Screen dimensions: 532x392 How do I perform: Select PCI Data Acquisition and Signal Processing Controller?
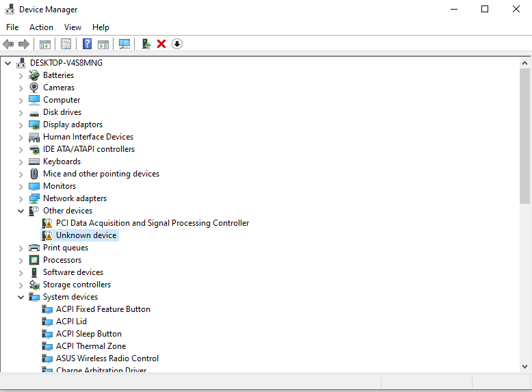(152, 223)
